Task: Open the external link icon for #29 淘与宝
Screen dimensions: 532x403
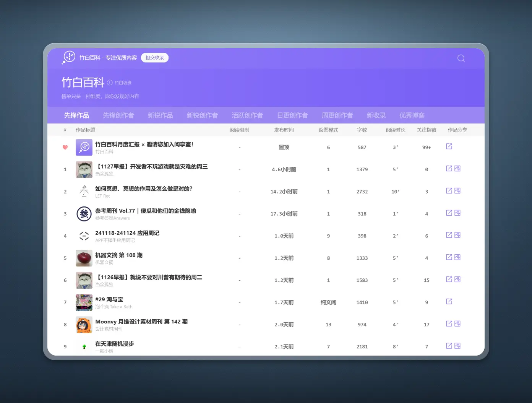Action: 449,302
